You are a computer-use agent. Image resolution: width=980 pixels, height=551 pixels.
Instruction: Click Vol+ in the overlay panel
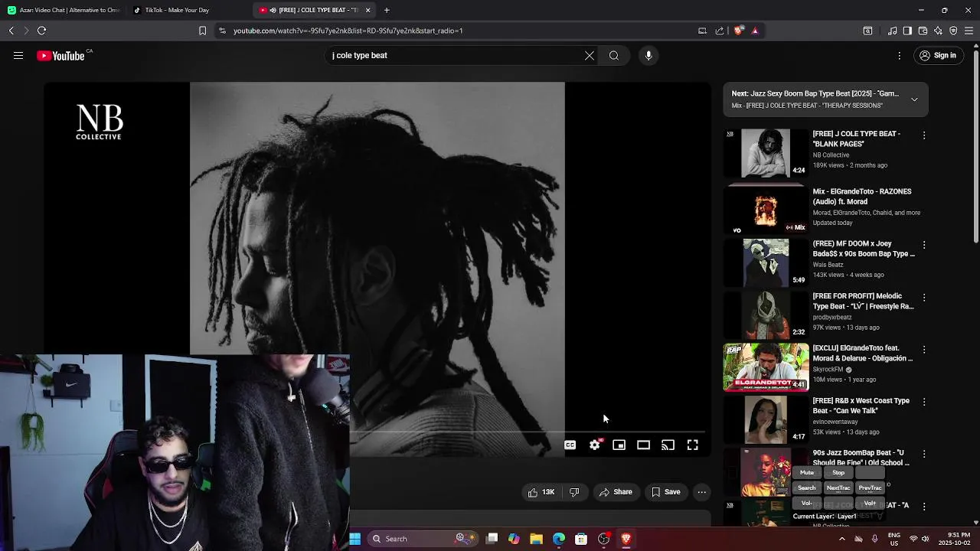(x=870, y=504)
